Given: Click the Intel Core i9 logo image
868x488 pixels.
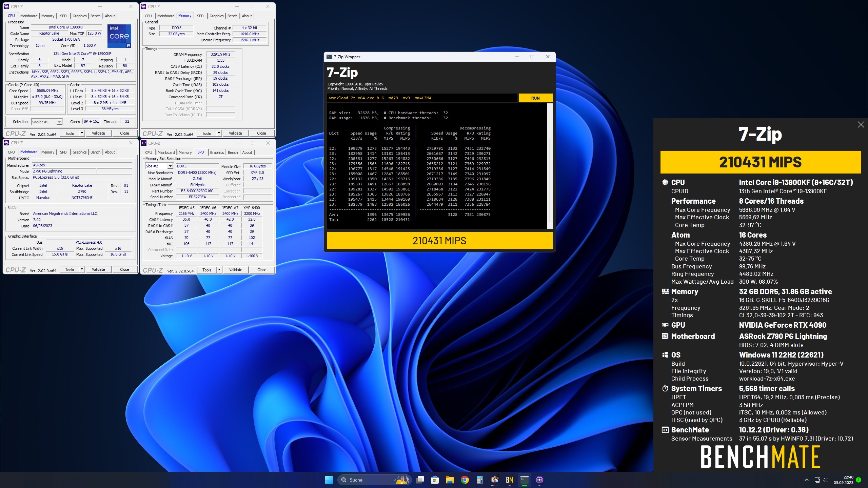Looking at the screenshot, I should click(119, 36).
